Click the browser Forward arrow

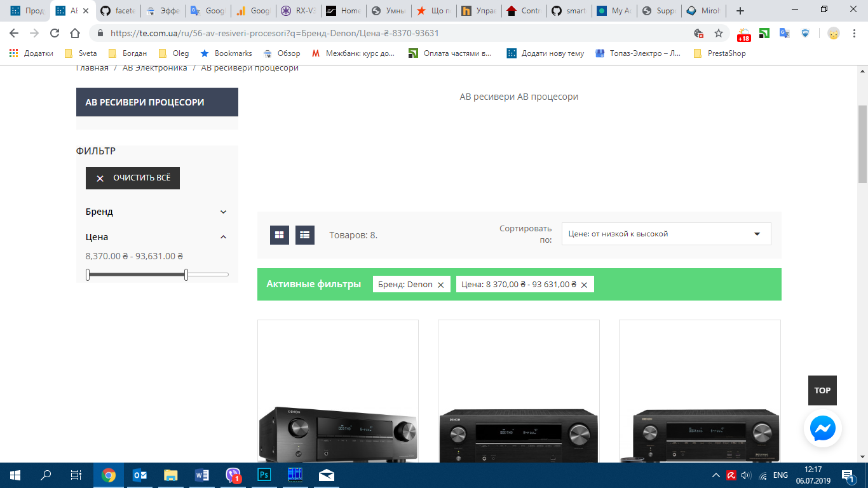click(x=34, y=33)
